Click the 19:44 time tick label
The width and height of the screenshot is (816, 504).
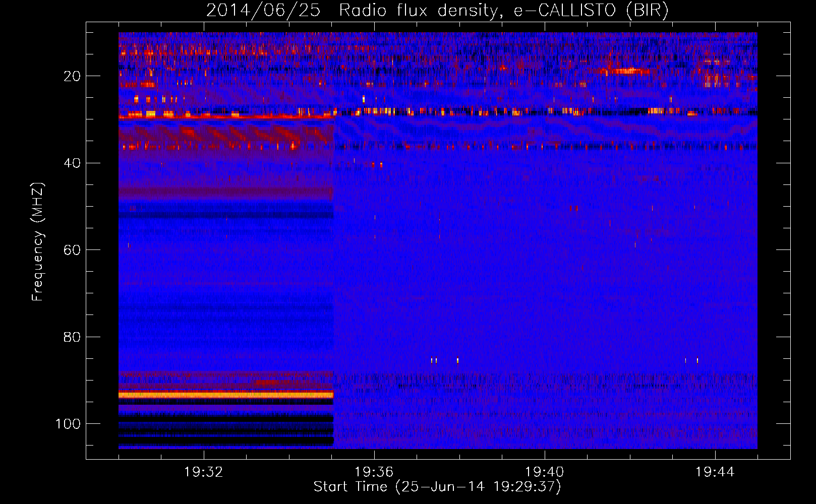point(715,472)
